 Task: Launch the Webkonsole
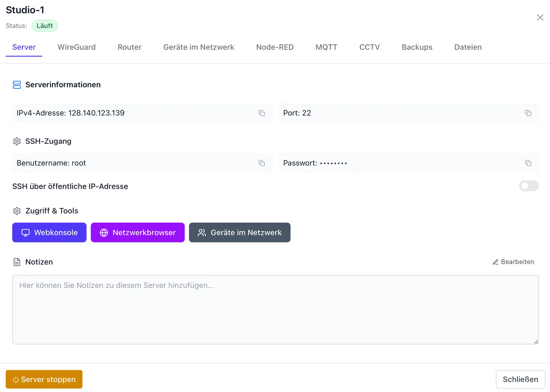pyautogui.click(x=49, y=233)
